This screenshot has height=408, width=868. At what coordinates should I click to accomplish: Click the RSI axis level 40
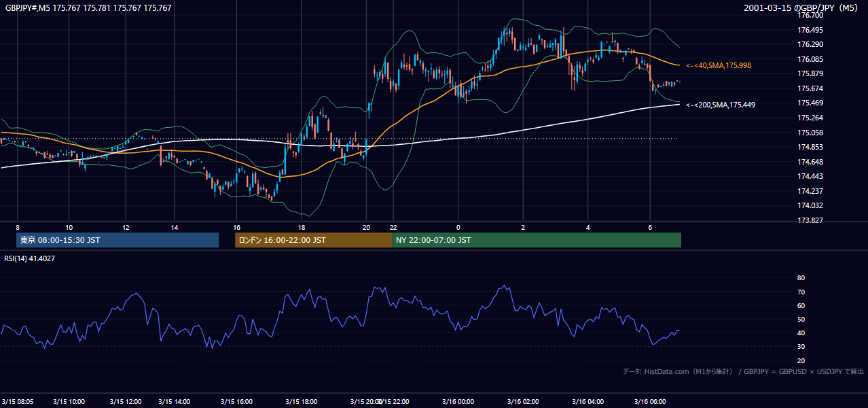click(801, 333)
